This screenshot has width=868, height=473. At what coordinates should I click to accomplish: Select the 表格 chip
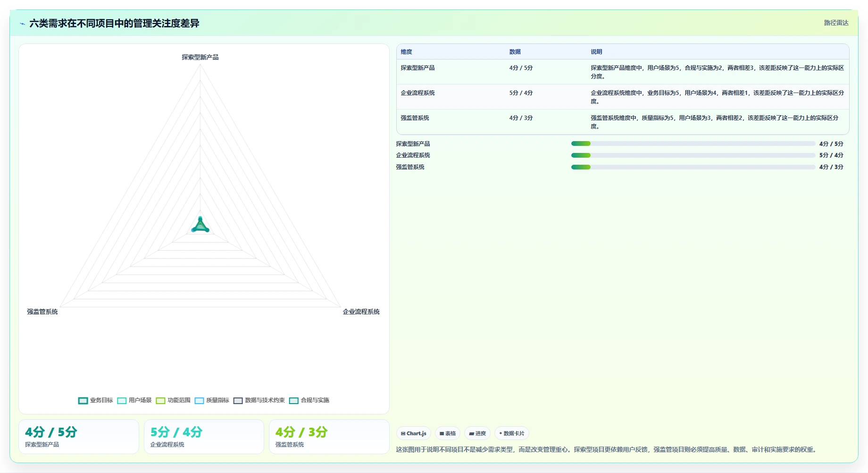448,433
